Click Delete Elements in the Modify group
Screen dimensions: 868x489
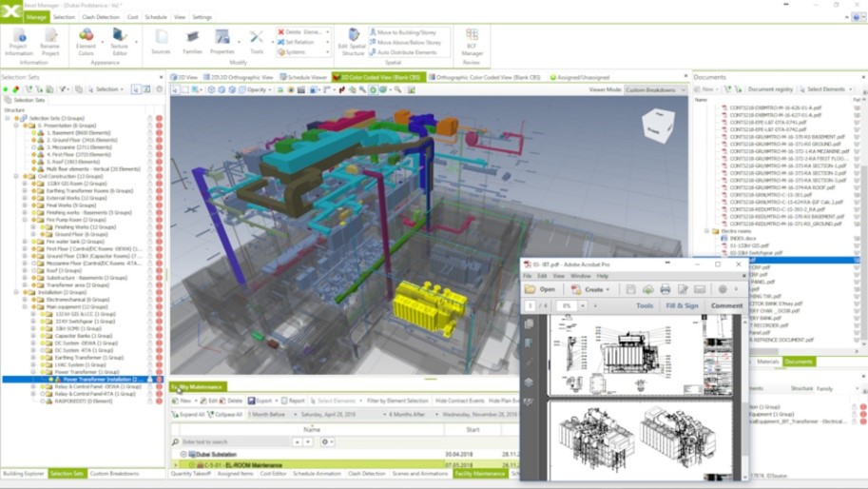[x=300, y=32]
